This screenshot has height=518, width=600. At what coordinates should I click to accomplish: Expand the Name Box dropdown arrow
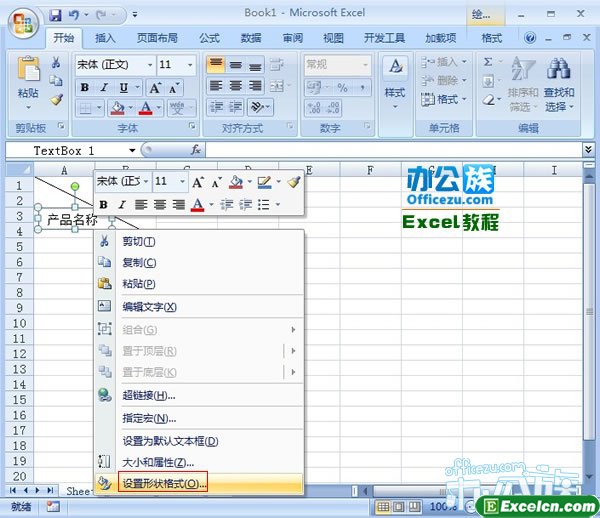132,150
